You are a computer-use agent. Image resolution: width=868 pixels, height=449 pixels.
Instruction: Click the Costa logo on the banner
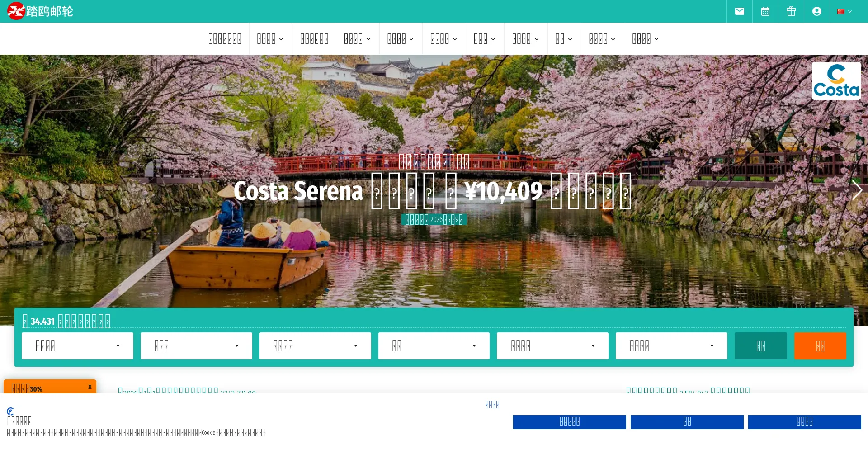[836, 81]
